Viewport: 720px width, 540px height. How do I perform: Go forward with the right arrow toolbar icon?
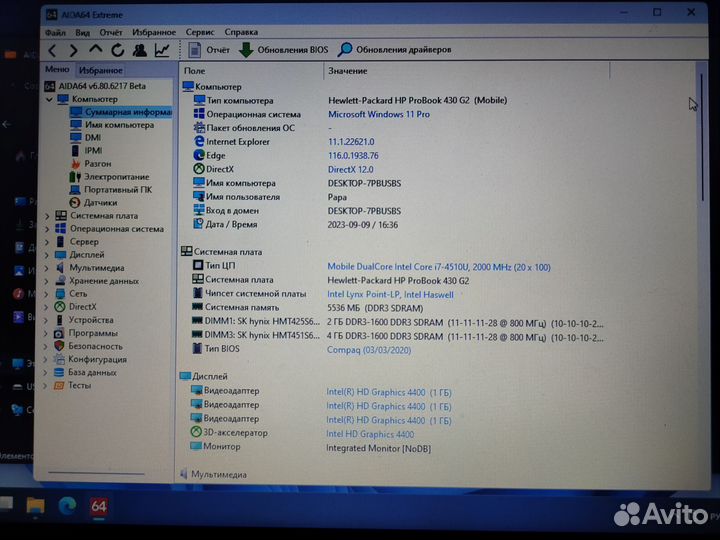pos(73,50)
